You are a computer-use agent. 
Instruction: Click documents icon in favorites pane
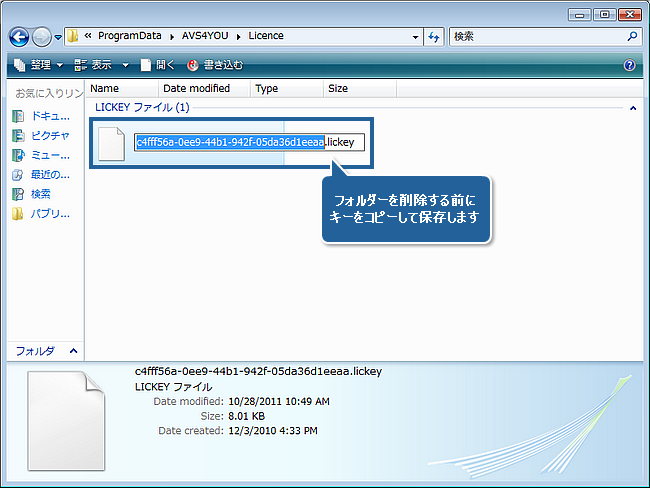tap(18, 117)
